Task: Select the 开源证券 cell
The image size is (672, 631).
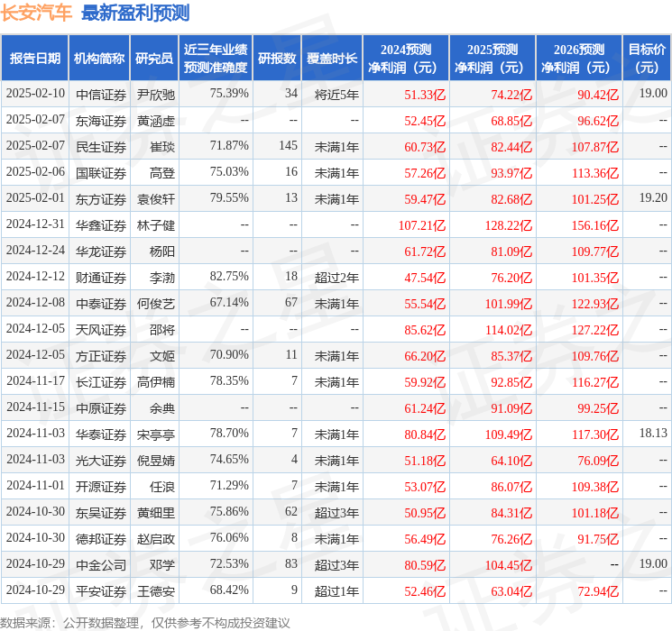Action: point(101,487)
